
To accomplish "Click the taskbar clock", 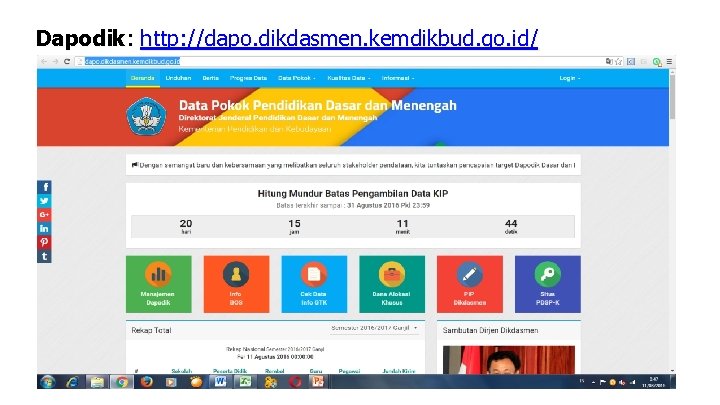I will point(654,382).
